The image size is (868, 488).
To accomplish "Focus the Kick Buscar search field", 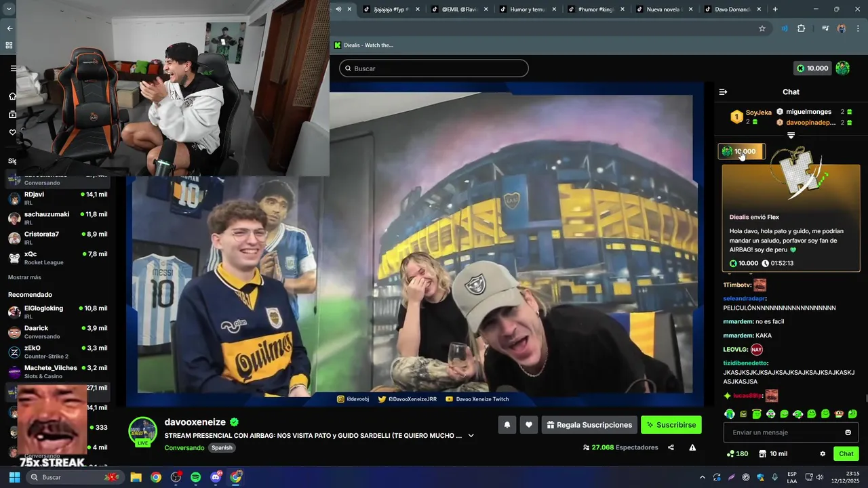I will pyautogui.click(x=434, y=68).
